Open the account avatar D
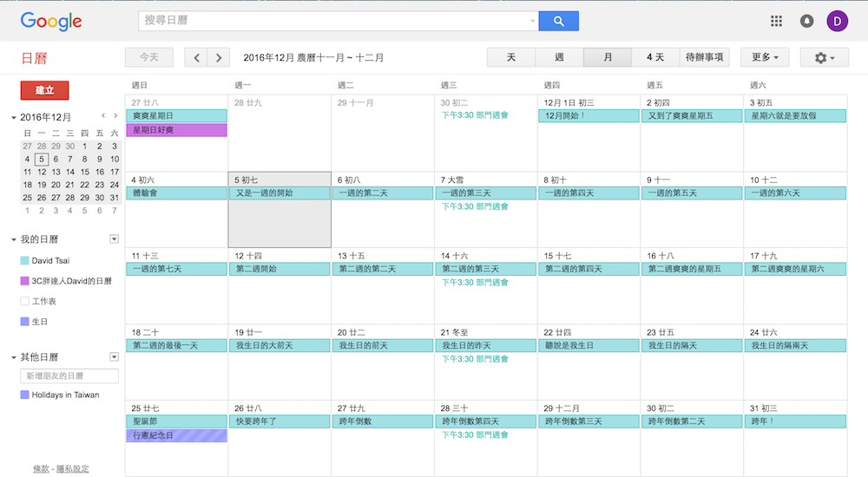 [x=837, y=22]
